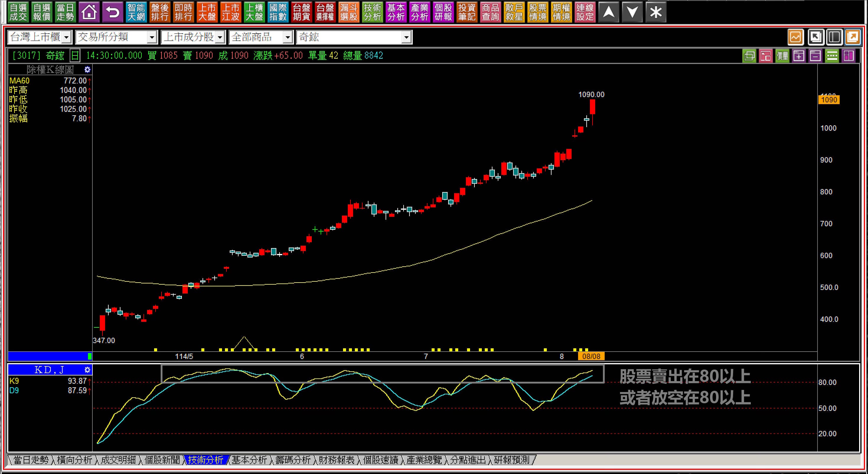Viewport: 868px width, 474px height.
Task: Click the orange line-chart icon
Action: pos(796,37)
